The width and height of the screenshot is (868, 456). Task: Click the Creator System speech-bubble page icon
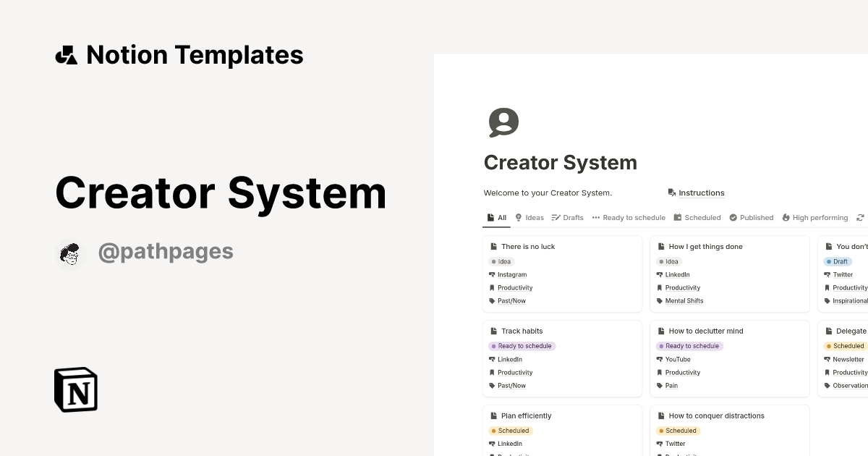tap(503, 122)
